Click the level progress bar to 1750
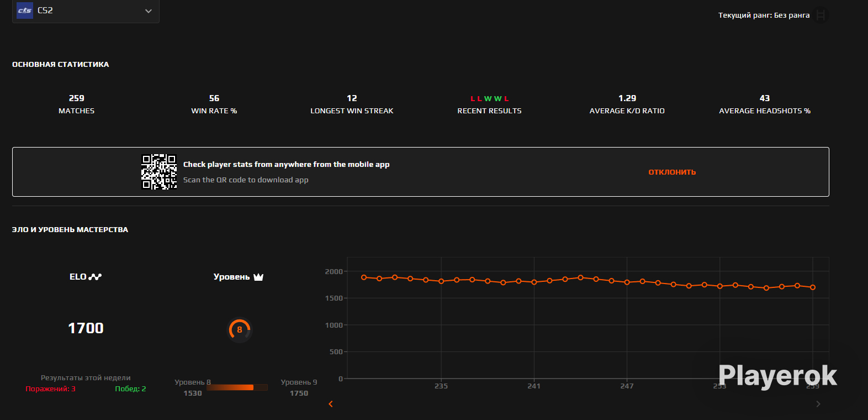Screen dimensions: 868x420 [x=237, y=387]
